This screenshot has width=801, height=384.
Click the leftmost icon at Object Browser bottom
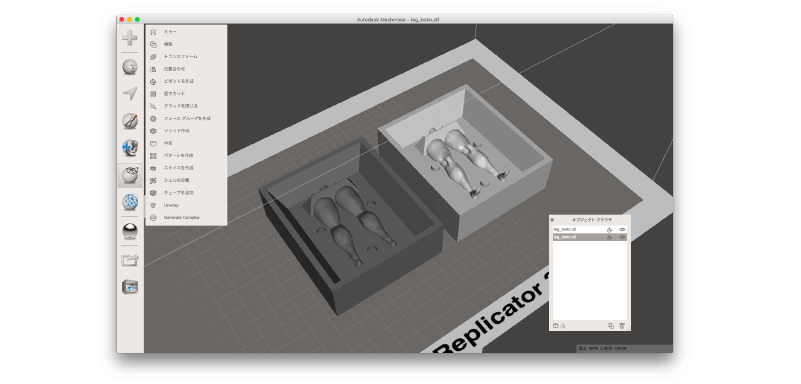tap(556, 326)
